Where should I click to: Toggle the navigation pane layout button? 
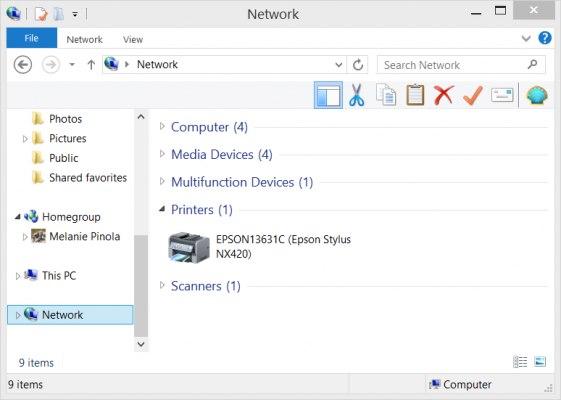(x=328, y=95)
